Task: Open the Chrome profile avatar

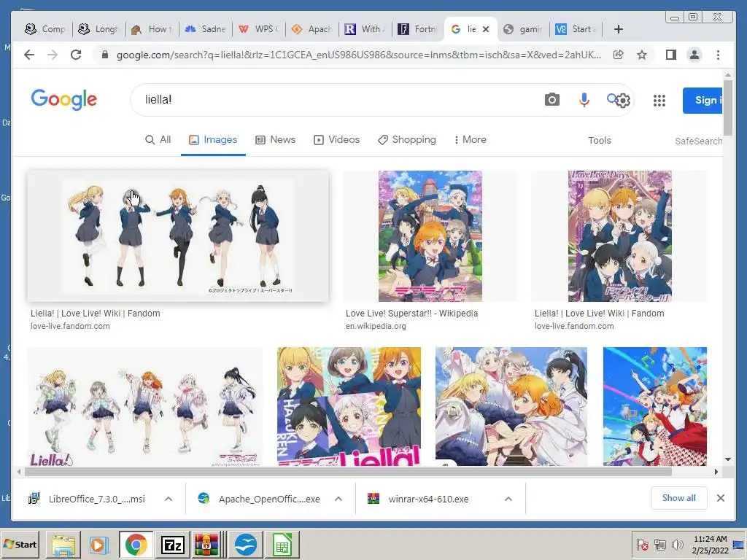Action: [x=694, y=55]
